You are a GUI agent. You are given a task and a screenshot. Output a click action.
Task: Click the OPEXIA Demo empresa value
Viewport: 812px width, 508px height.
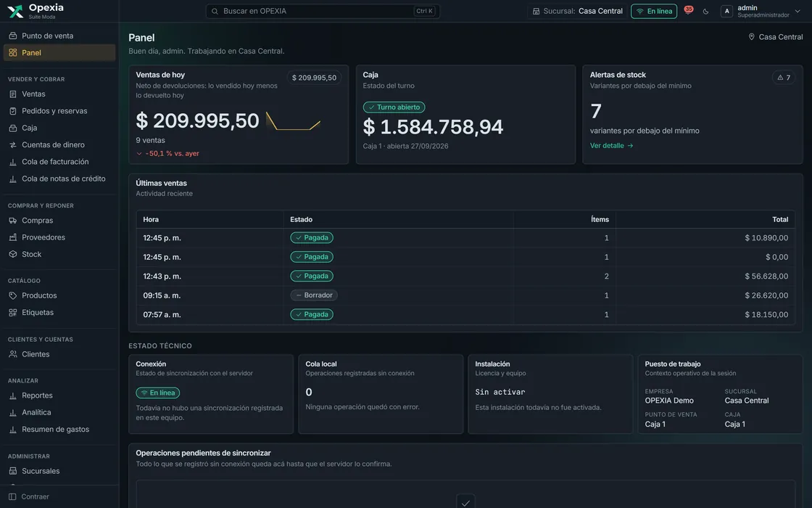point(669,401)
